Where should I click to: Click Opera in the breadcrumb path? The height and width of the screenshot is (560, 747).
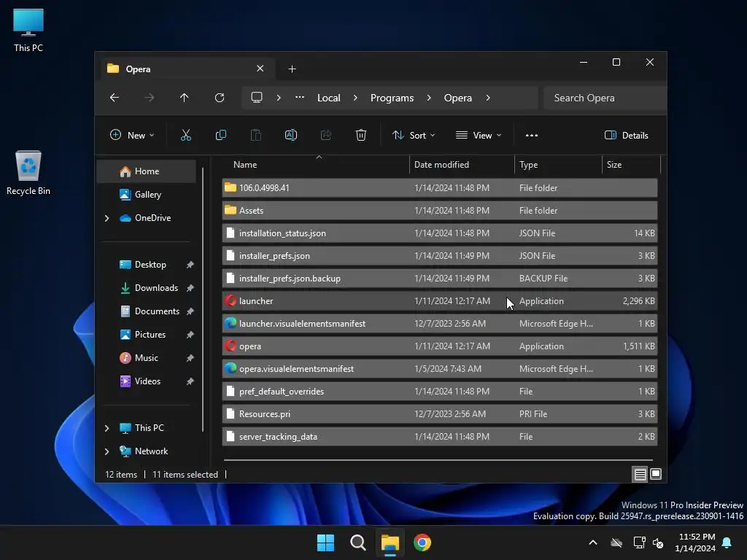[x=458, y=98]
